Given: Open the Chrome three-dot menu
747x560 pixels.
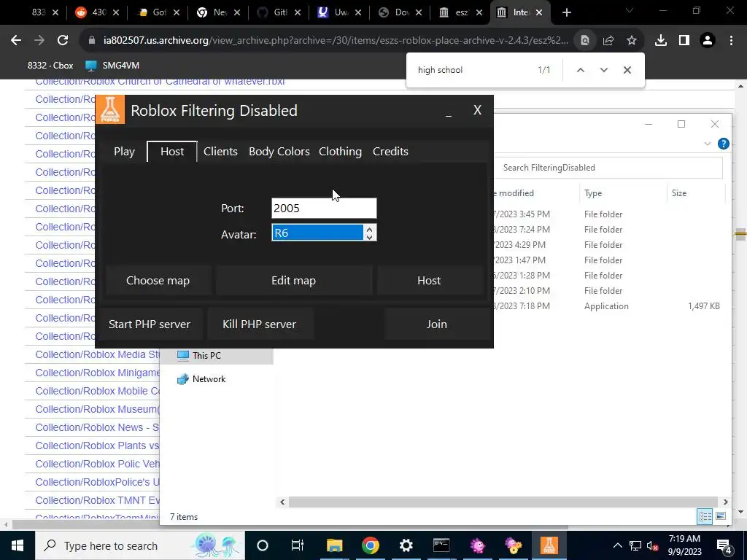Looking at the screenshot, I should (x=731, y=41).
